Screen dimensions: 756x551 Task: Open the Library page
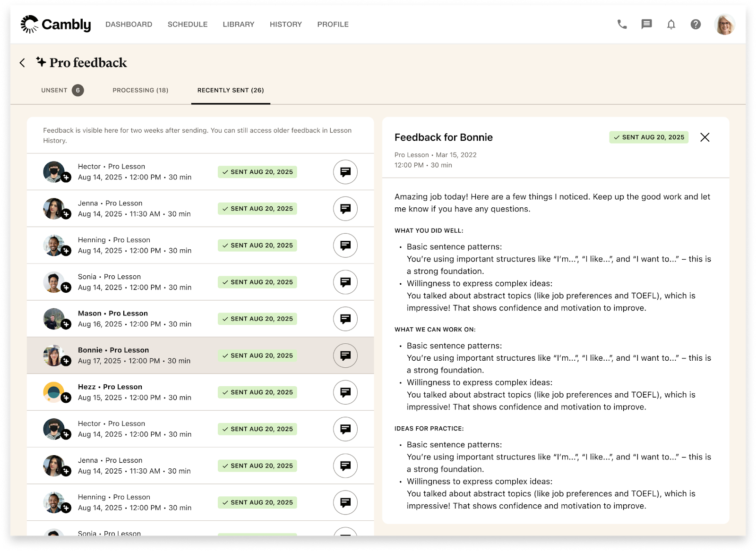[239, 25]
